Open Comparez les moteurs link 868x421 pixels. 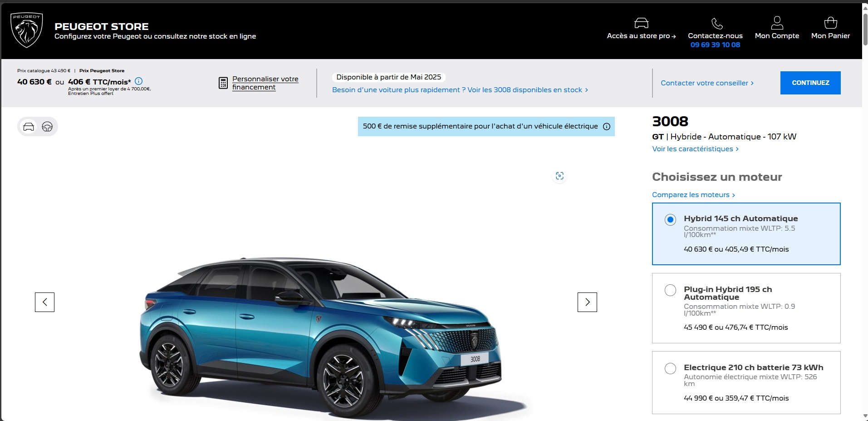[x=693, y=195]
